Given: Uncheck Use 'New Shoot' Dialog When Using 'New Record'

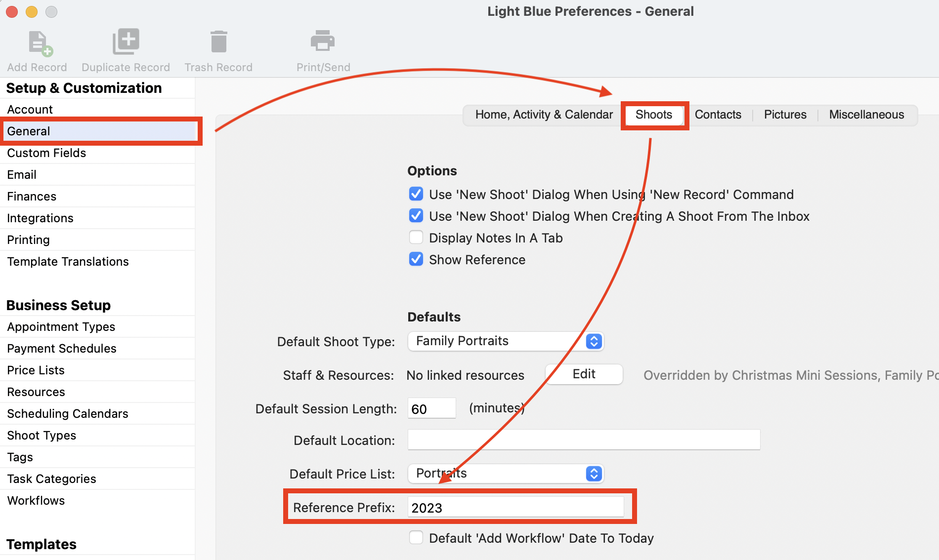Looking at the screenshot, I should pos(416,194).
